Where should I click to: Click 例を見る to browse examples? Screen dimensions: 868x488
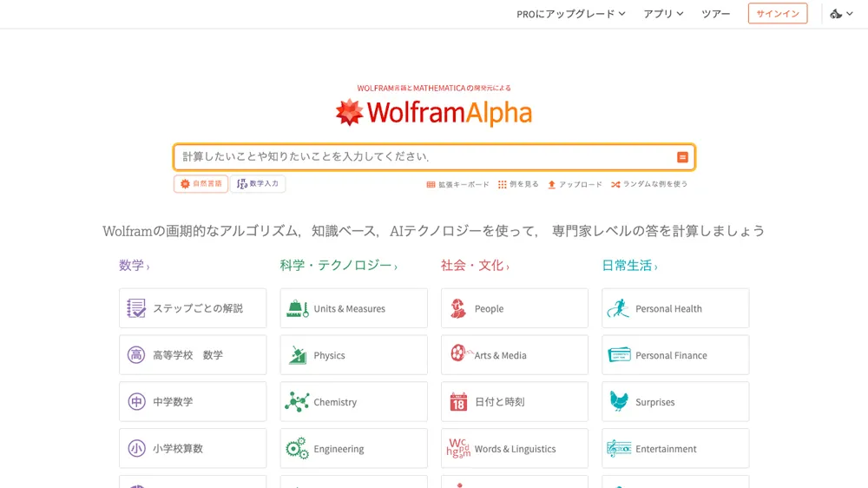[x=518, y=184]
